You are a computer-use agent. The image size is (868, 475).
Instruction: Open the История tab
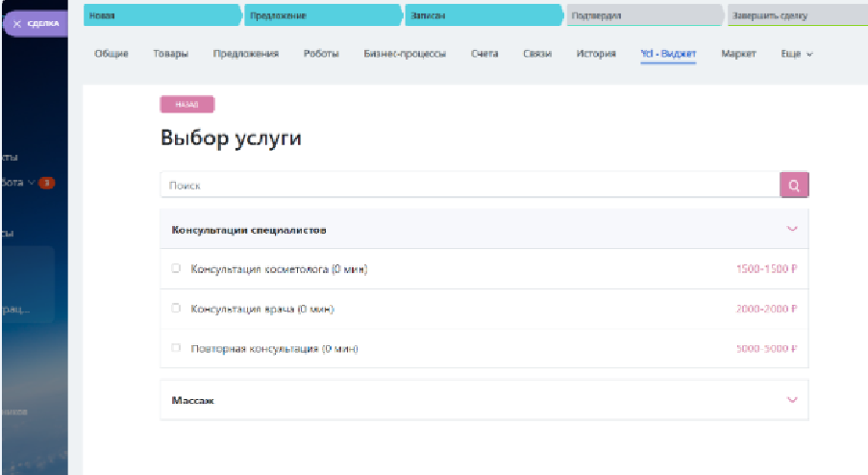pos(596,54)
